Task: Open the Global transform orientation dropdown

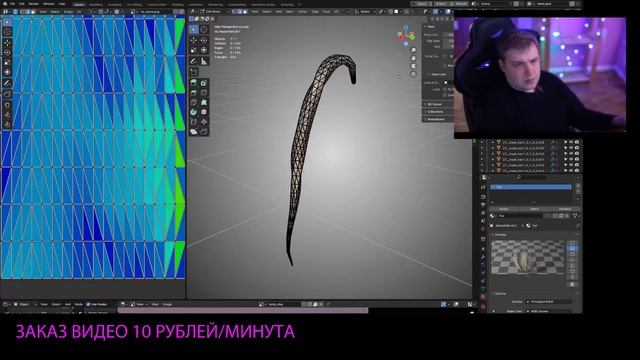Action: click(x=364, y=12)
